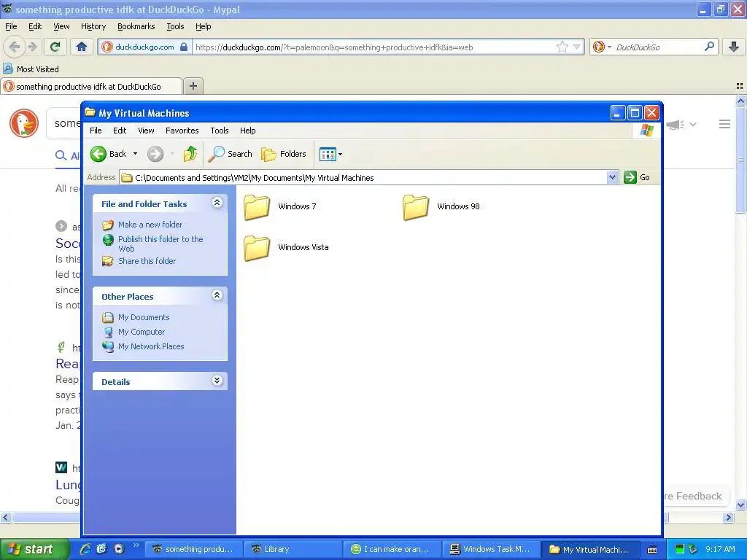Open the Mypal Tools menu
Viewport: 747px width, 560px height.
click(175, 27)
